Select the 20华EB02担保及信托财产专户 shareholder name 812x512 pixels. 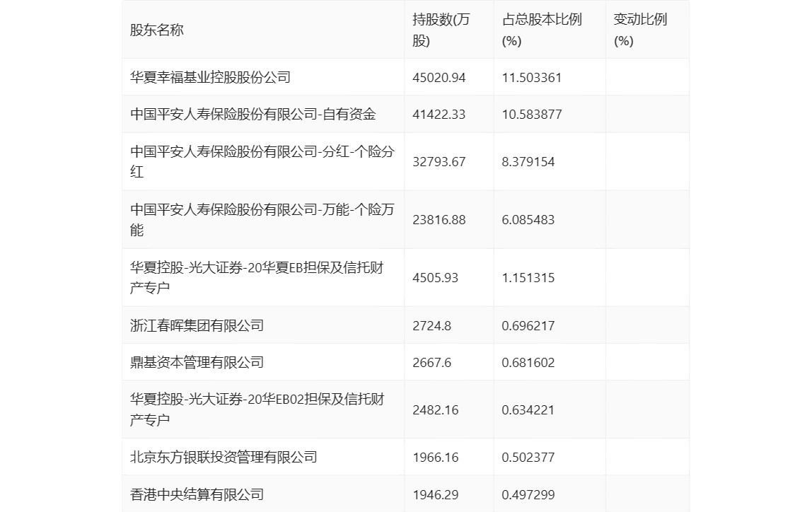(257, 409)
